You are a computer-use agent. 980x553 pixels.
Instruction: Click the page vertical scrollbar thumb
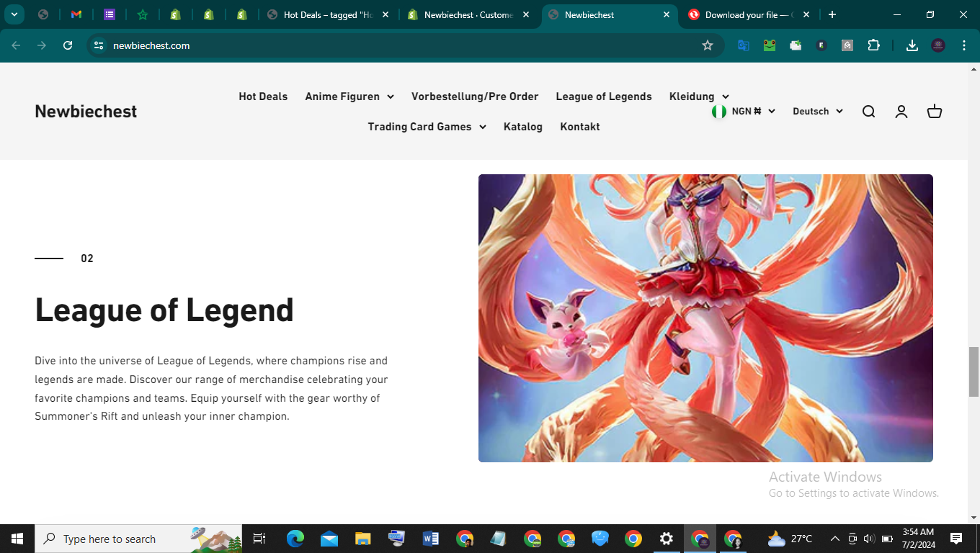[974, 372]
